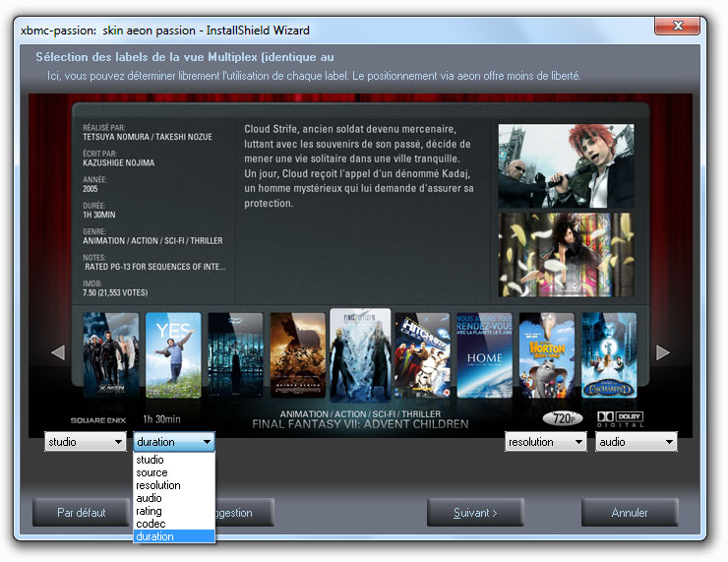The height and width of the screenshot is (562, 728).
Task: Click the HOME movie poster
Action: pyautogui.click(x=485, y=355)
